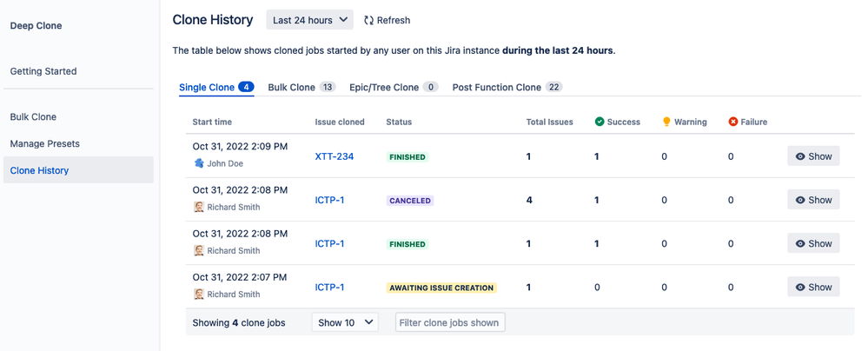Click the red Failure cross header icon
The height and width of the screenshot is (351, 868).
coord(733,122)
